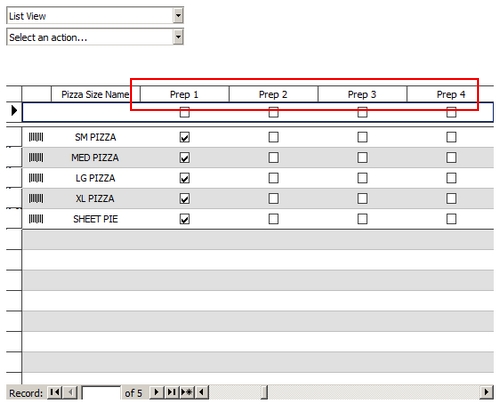
Task: Check Prep 2 in the new record row
Action: pyautogui.click(x=273, y=112)
